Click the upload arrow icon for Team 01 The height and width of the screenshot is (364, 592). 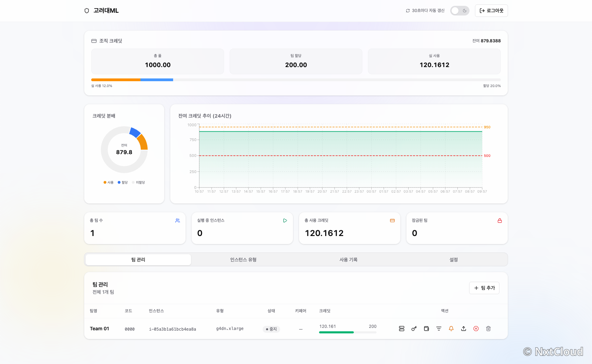point(464,329)
